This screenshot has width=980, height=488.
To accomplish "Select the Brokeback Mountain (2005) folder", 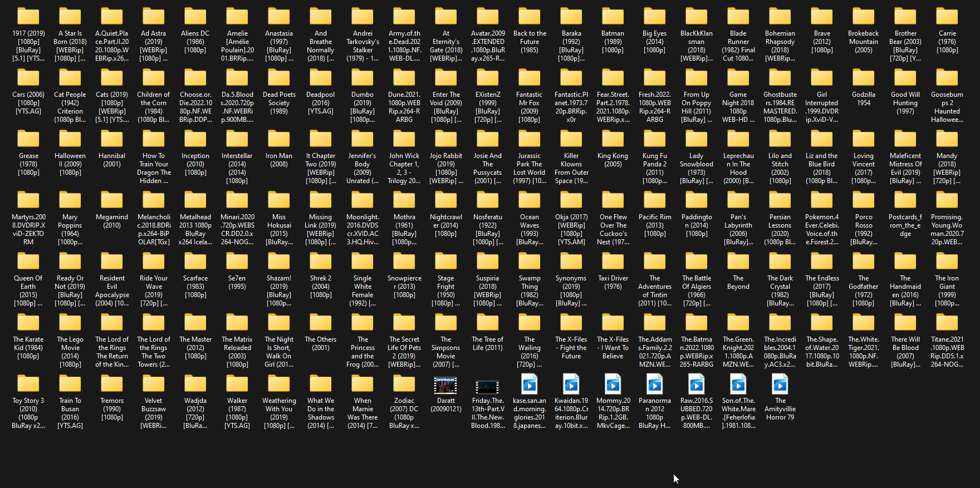I will coord(864,17).
